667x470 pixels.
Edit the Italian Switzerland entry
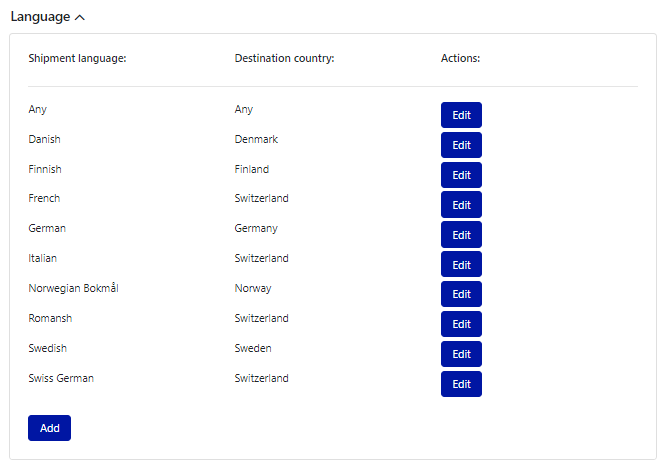pos(461,264)
